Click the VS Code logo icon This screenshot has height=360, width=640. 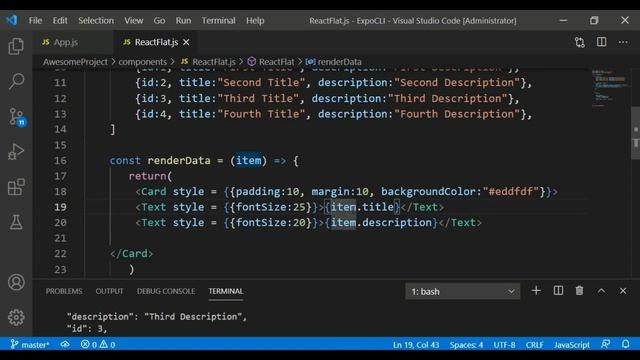[12, 20]
